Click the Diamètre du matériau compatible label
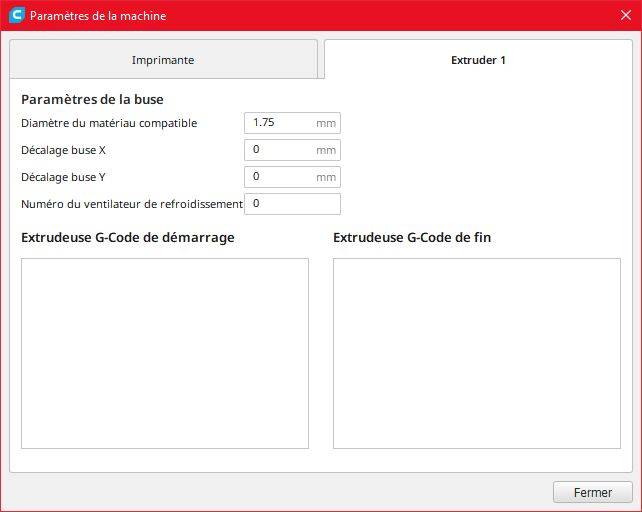642x512 pixels. click(109, 123)
